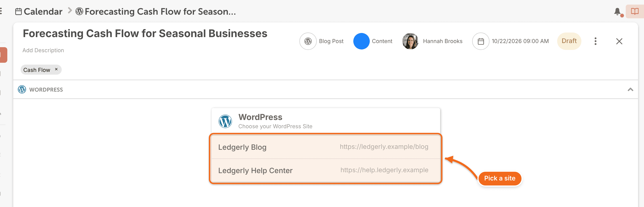Viewport: 644px width, 207px height.
Task: Close the project panel with X
Action: 619,41
